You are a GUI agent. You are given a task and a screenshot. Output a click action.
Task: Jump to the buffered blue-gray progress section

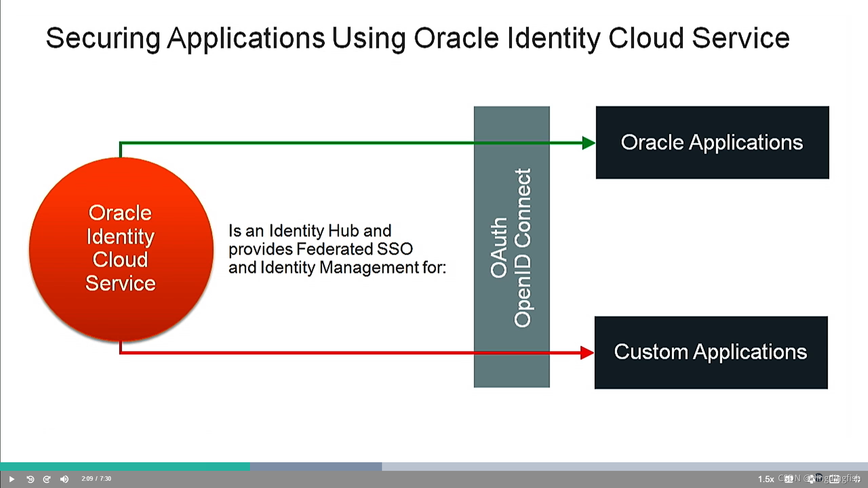(x=316, y=466)
